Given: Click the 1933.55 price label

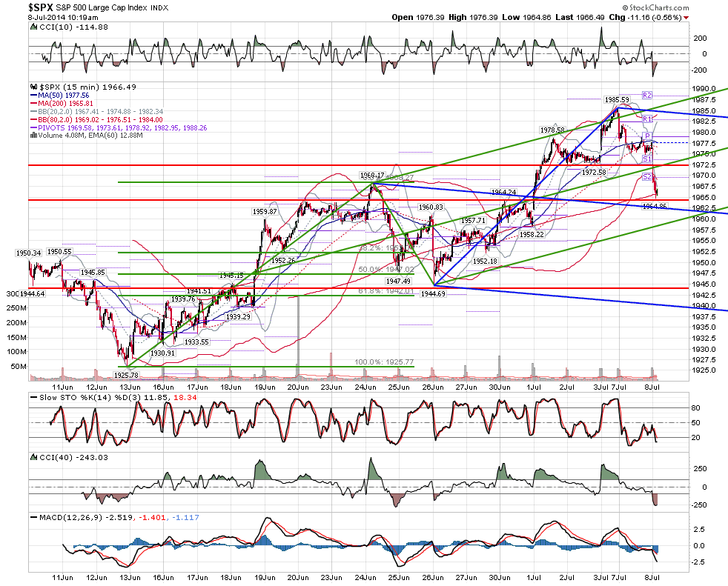Looking at the screenshot, I should [196, 342].
